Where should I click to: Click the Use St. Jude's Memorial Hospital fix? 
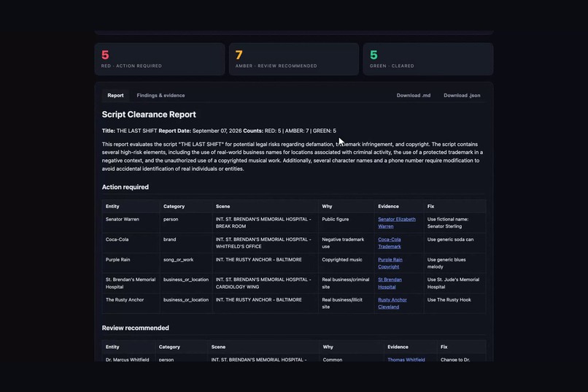click(x=455, y=283)
